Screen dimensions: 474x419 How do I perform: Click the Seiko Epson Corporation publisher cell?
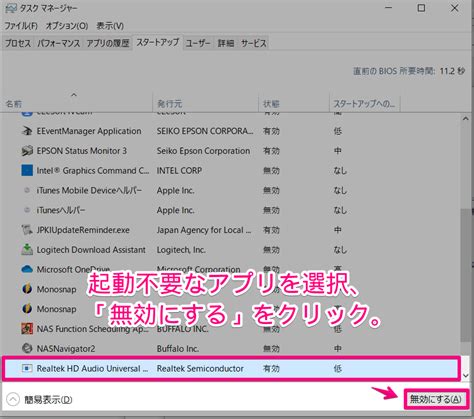203,151
